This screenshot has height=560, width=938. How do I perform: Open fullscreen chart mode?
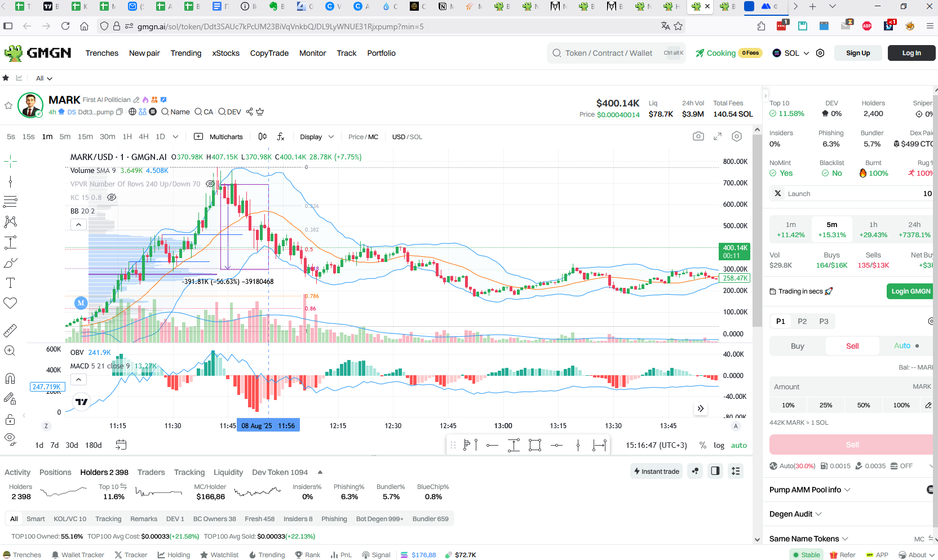[718, 136]
